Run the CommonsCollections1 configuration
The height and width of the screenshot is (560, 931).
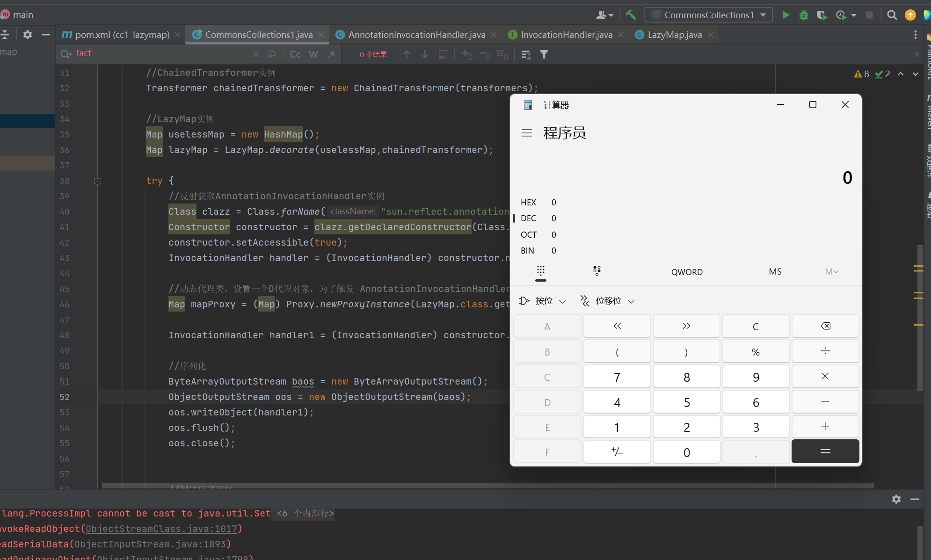786,15
